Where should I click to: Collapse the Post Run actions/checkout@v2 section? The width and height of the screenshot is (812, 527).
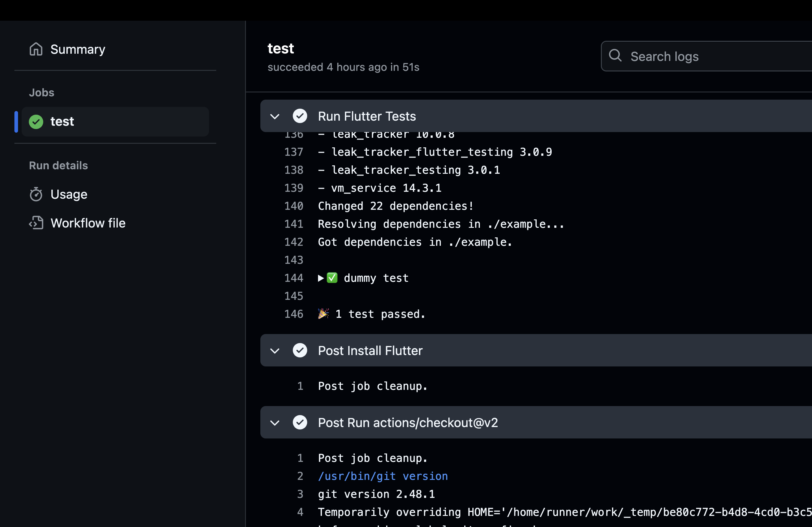pos(275,422)
